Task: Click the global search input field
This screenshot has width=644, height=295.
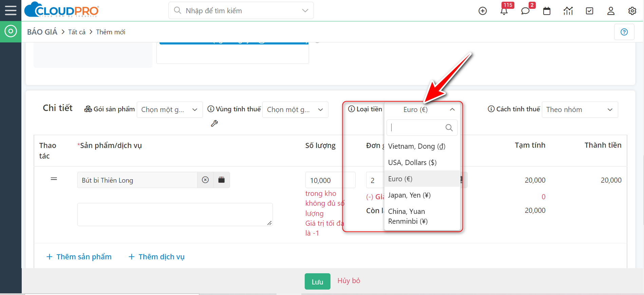Action: [x=241, y=11]
